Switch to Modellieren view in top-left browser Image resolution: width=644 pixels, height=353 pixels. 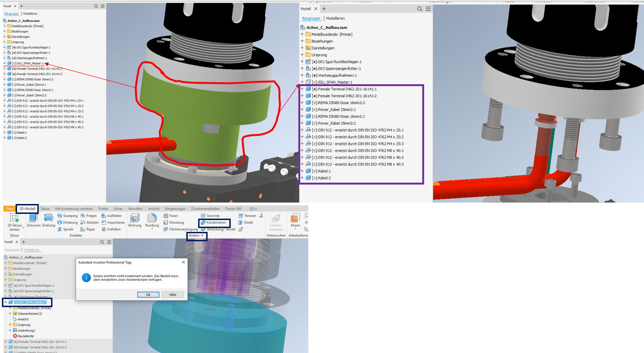pyautogui.click(x=30, y=14)
